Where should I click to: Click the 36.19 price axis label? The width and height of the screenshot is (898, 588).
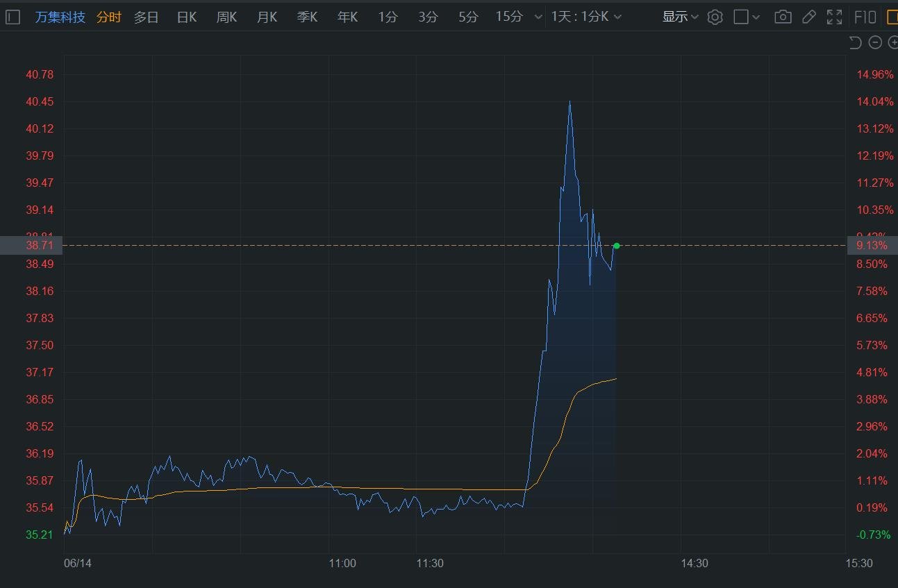click(40, 453)
